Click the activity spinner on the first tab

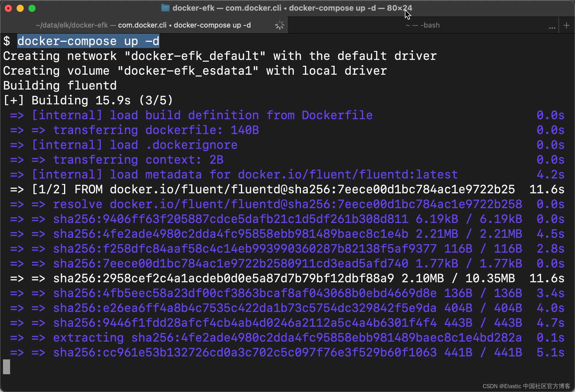[279, 25]
